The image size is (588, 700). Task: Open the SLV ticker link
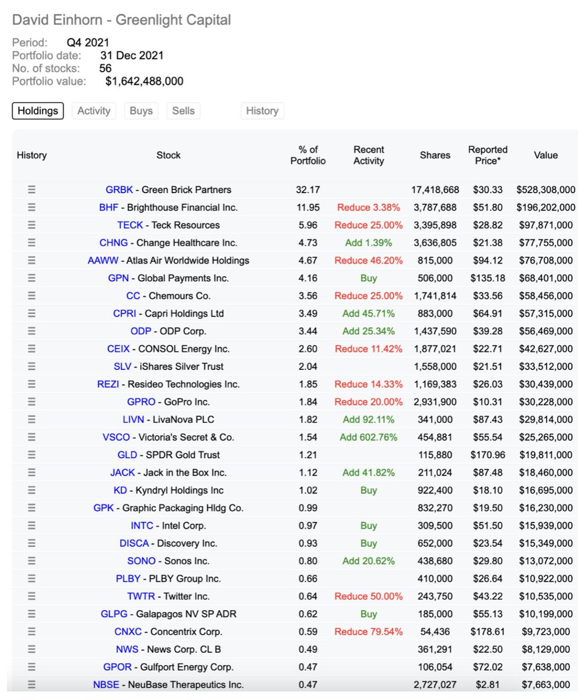tap(123, 366)
